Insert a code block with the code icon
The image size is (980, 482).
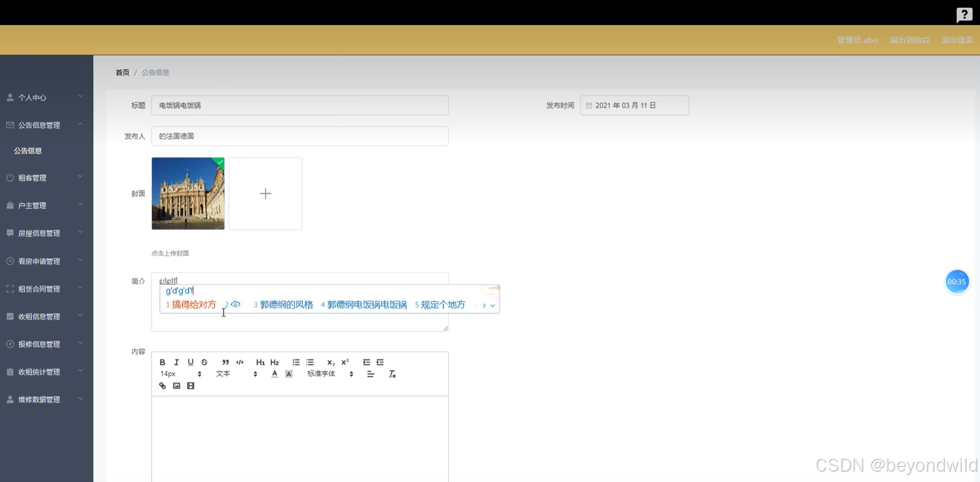[240, 362]
